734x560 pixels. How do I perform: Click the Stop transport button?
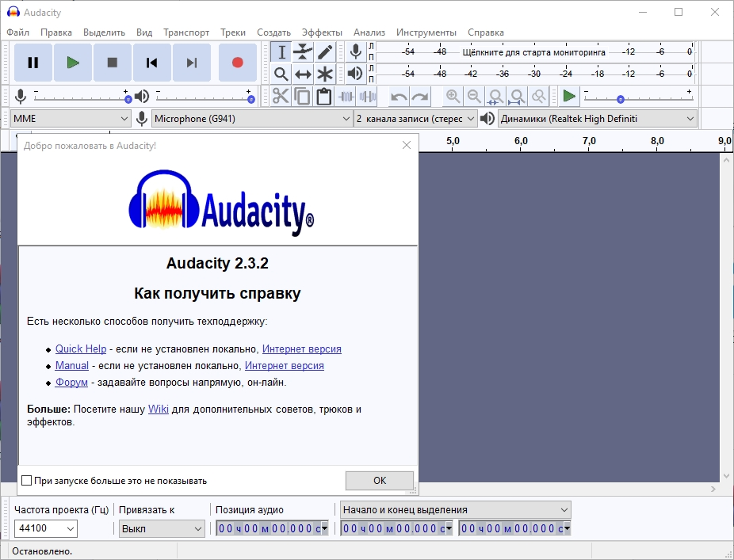tap(113, 63)
